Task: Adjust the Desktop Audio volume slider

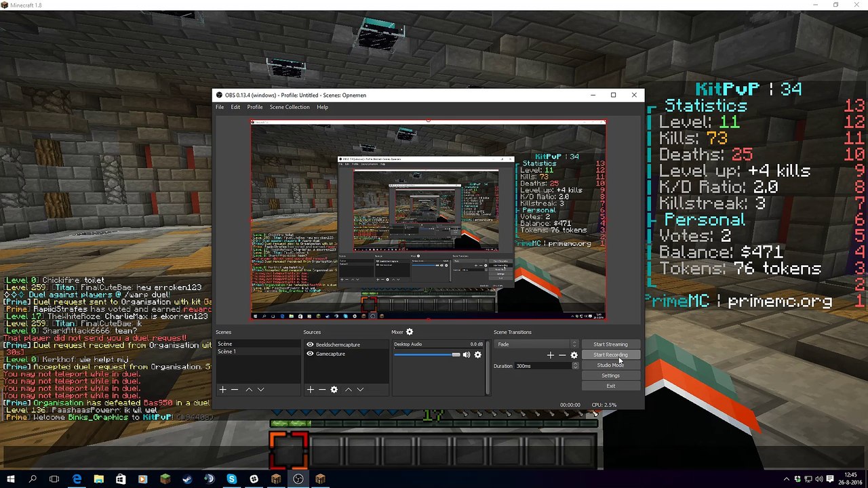Action: pyautogui.click(x=427, y=354)
